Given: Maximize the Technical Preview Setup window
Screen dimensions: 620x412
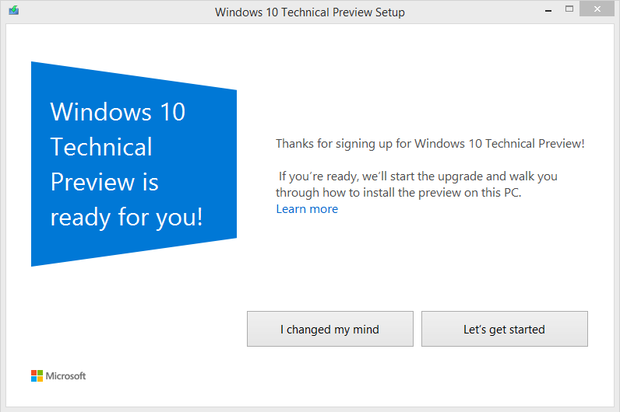Looking at the screenshot, I should [x=568, y=11].
